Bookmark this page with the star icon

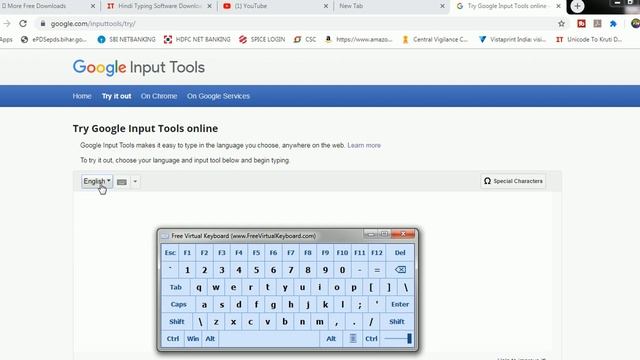click(x=562, y=24)
